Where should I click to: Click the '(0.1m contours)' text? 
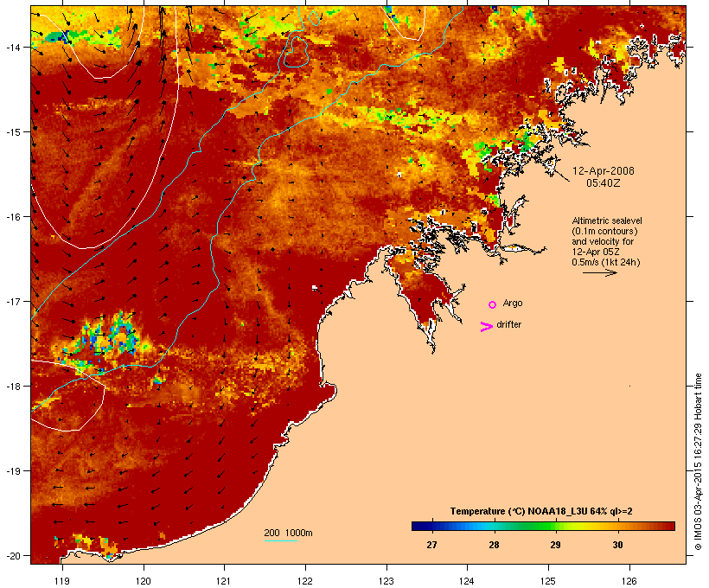604,231
